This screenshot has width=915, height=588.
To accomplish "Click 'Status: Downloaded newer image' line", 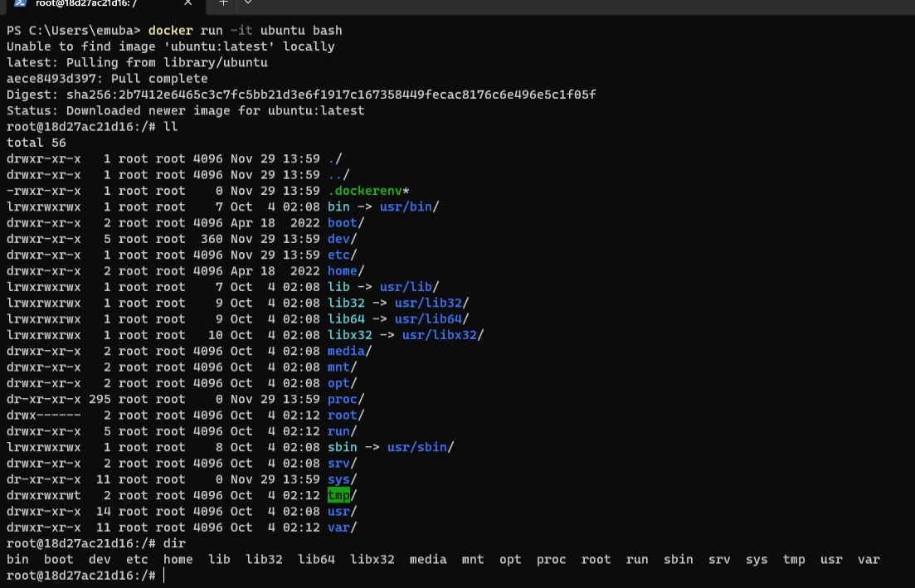I will coord(186,111).
